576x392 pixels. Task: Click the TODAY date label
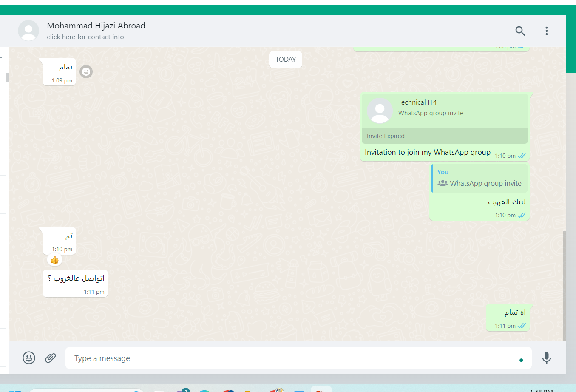click(286, 60)
